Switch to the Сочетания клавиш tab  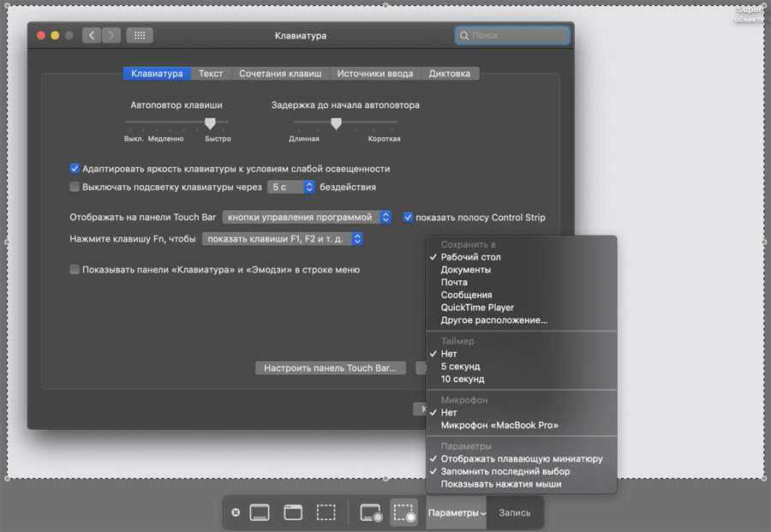[280, 74]
